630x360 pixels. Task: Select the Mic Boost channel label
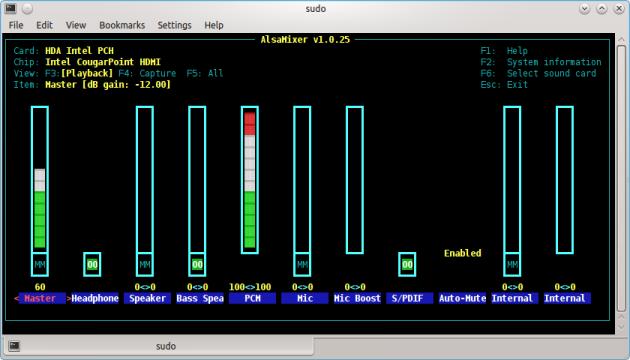click(357, 299)
